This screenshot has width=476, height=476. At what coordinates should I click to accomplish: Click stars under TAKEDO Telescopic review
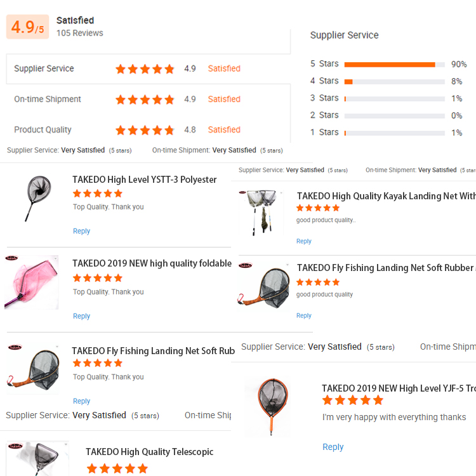(x=117, y=469)
